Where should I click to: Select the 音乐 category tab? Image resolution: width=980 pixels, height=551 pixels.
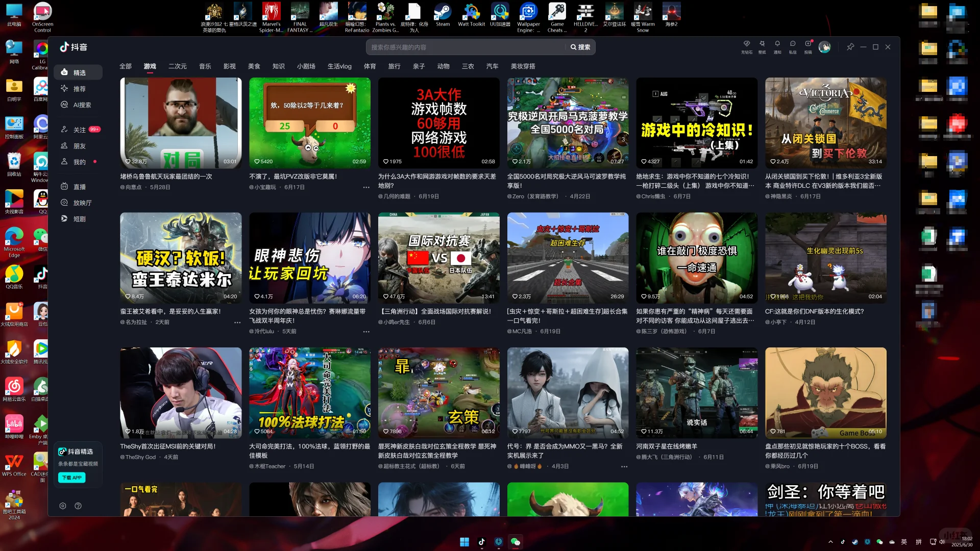[x=205, y=66]
